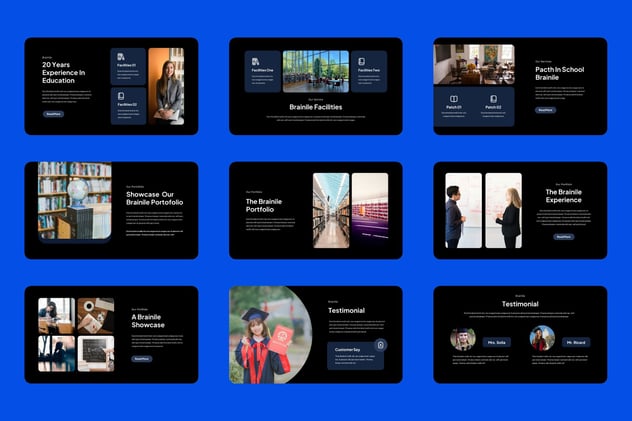Click the Patch 02 document icon

(x=493, y=99)
